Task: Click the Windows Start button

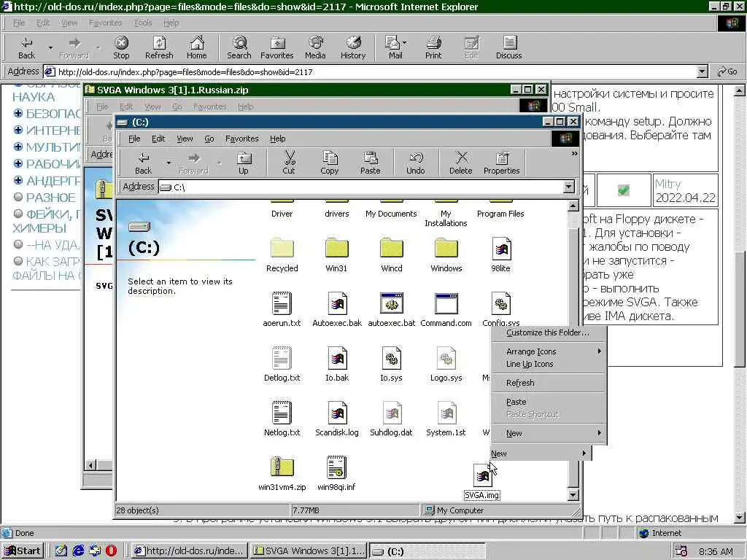Action: coord(23,551)
